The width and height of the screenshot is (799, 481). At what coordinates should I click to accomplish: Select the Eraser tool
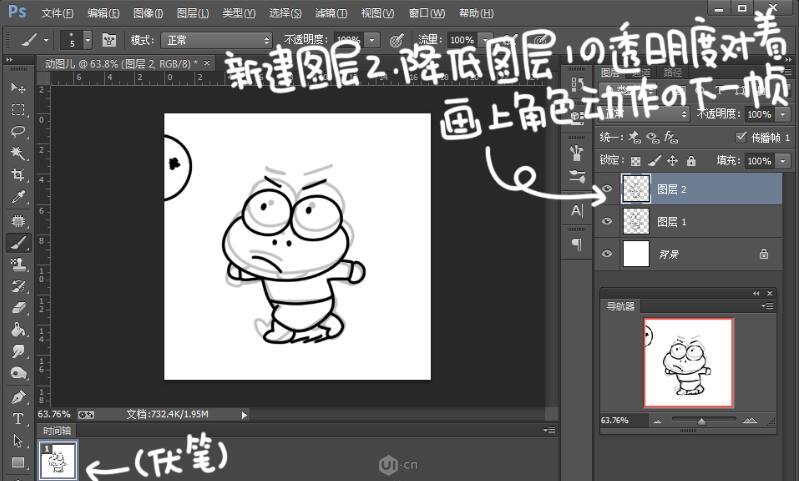point(18,308)
